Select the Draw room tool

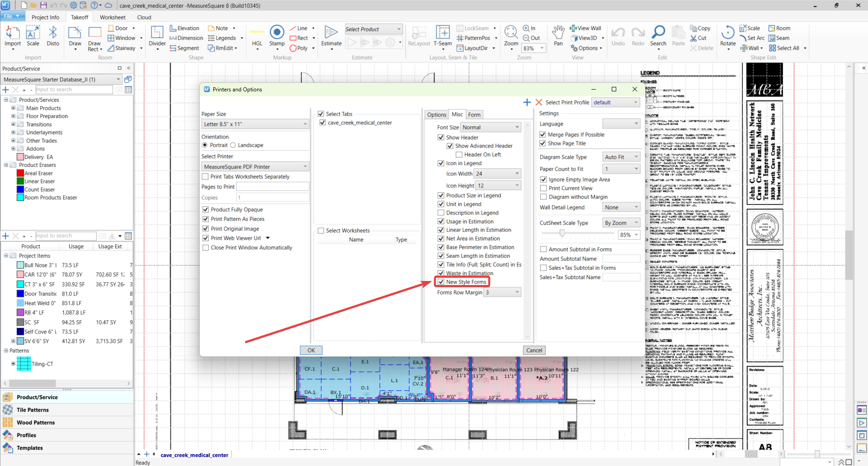coord(75,37)
